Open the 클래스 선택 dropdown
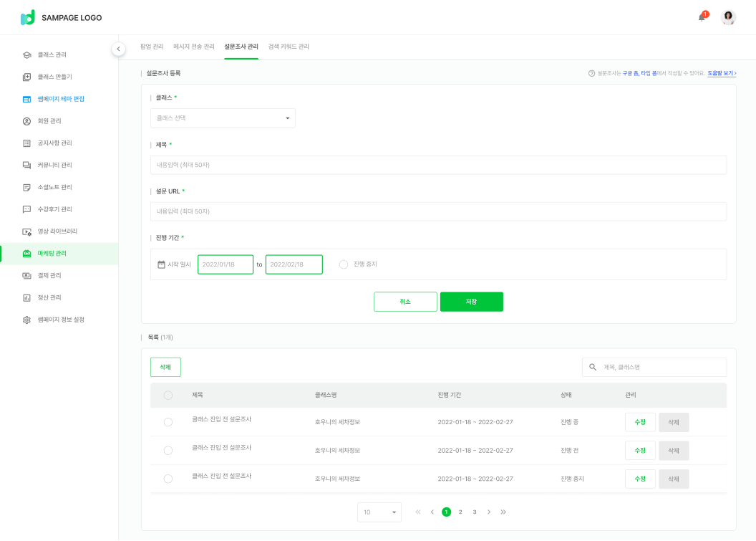The image size is (756, 541). (223, 118)
